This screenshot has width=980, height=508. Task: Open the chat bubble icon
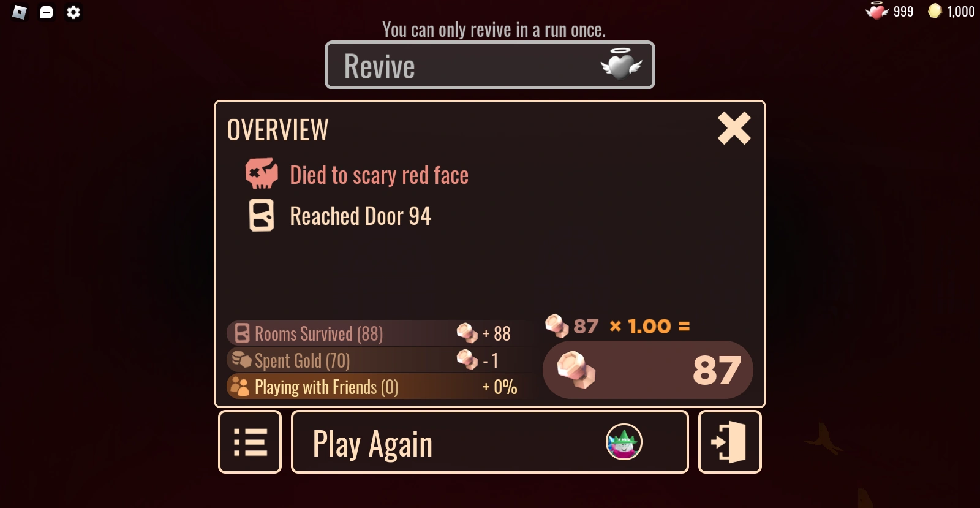pyautogui.click(x=47, y=12)
